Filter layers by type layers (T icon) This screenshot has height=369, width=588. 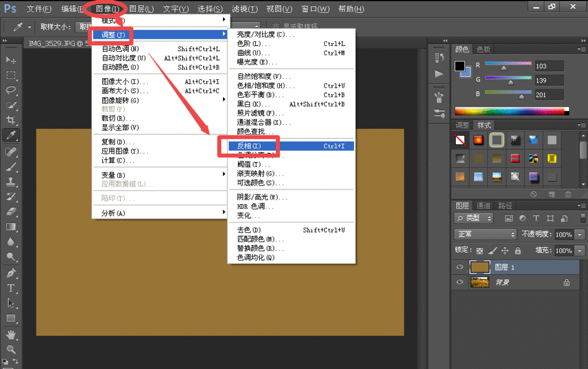pyautogui.click(x=536, y=218)
